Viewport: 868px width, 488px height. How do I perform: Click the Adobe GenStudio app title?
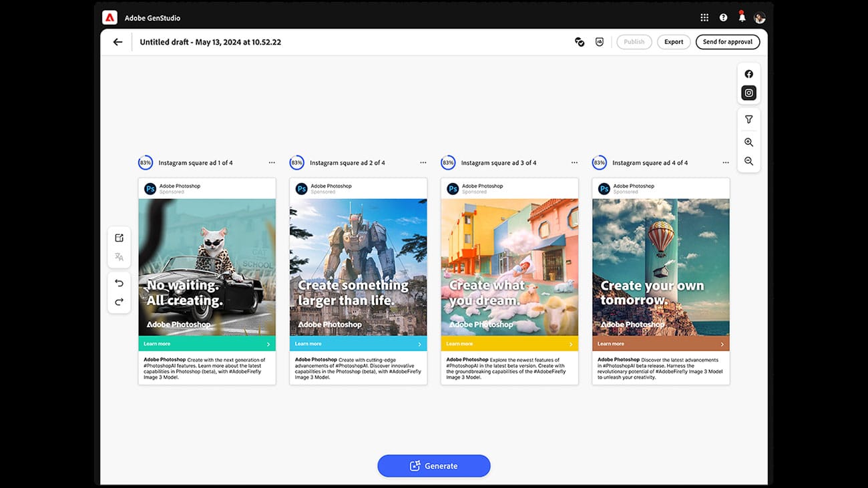coord(152,18)
